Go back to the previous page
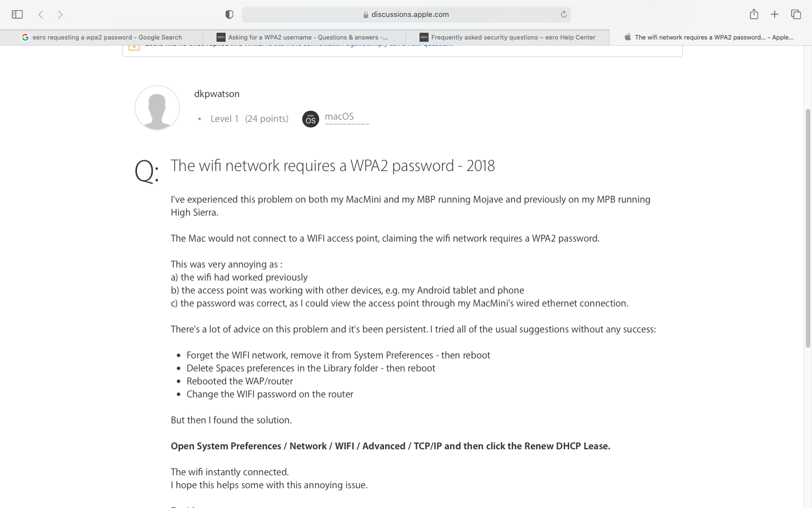The height and width of the screenshot is (508, 812). click(41, 14)
